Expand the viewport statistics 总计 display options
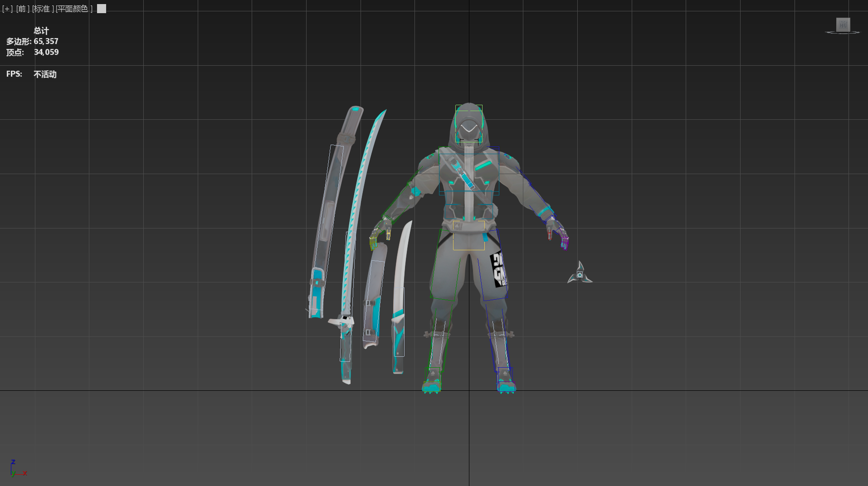This screenshot has height=486, width=868. coord(41,31)
